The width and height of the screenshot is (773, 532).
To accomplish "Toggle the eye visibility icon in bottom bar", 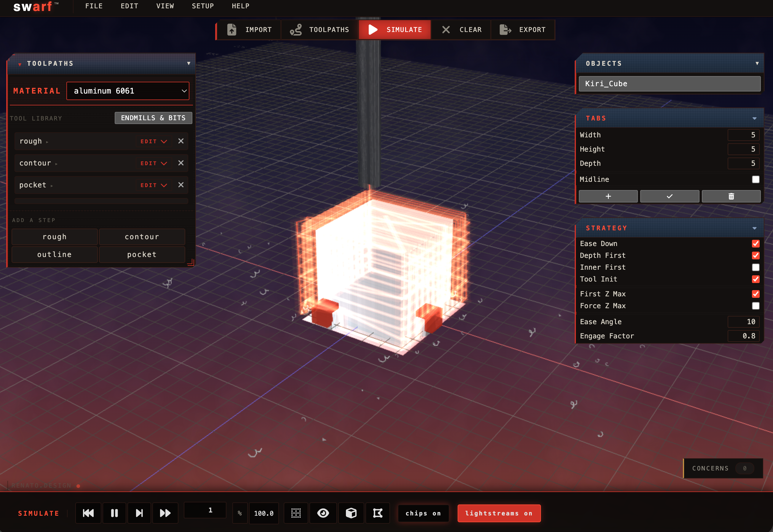I will pyautogui.click(x=323, y=513).
